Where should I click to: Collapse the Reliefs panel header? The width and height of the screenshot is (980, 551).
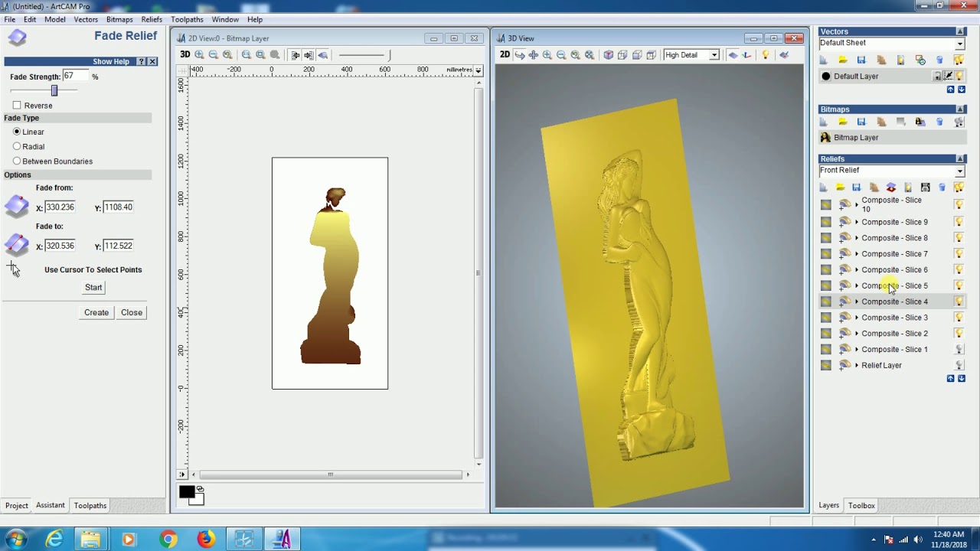tap(960, 159)
